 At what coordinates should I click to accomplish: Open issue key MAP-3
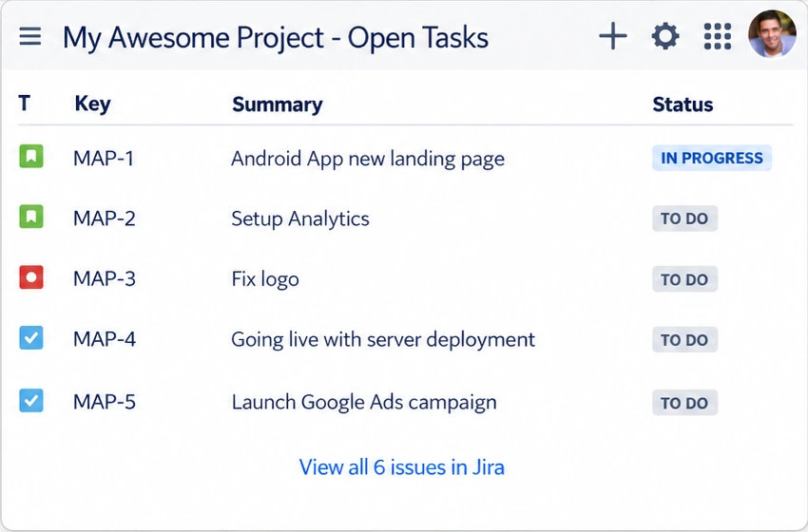pos(105,278)
